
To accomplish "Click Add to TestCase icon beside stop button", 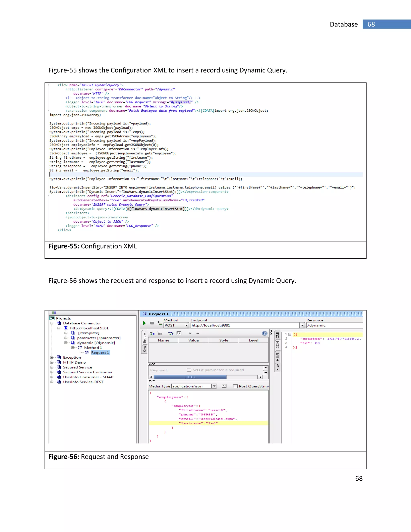I will [x=160, y=323].
